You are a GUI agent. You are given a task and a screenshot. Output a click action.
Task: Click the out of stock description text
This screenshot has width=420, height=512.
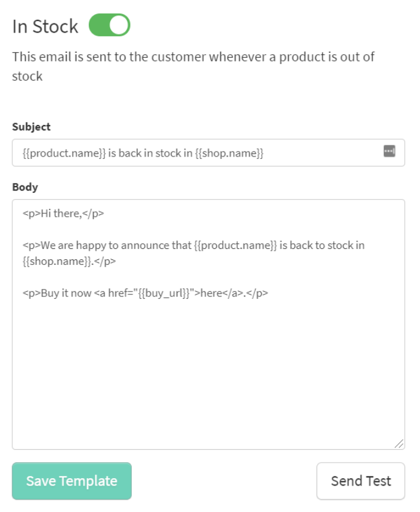click(x=193, y=67)
